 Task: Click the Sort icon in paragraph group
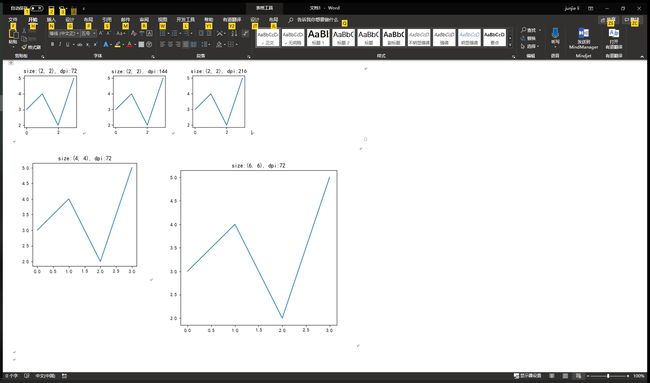(x=234, y=33)
